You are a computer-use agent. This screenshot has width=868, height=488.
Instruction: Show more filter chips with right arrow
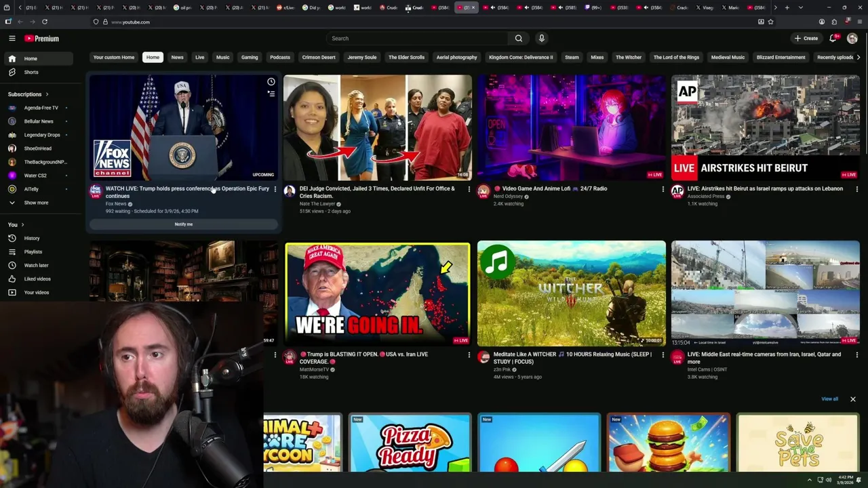[x=859, y=58]
